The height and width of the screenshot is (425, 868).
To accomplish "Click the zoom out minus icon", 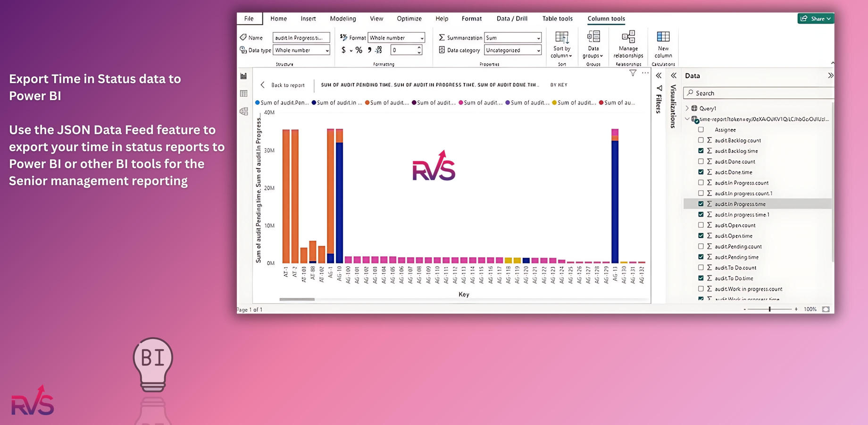I will pos(744,309).
